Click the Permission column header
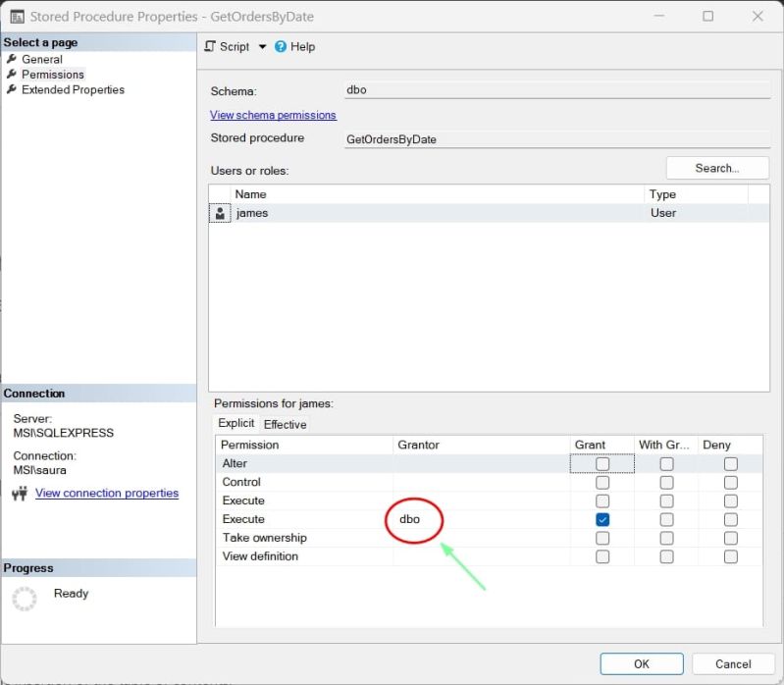 click(304, 445)
